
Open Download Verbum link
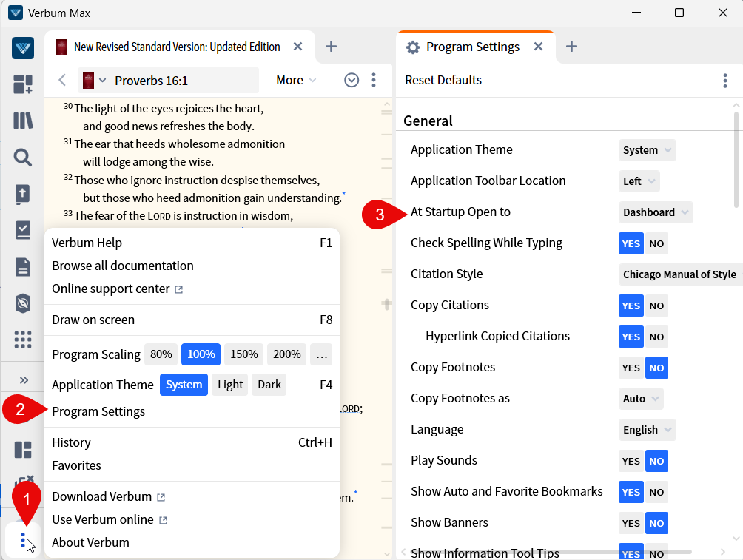pos(109,496)
